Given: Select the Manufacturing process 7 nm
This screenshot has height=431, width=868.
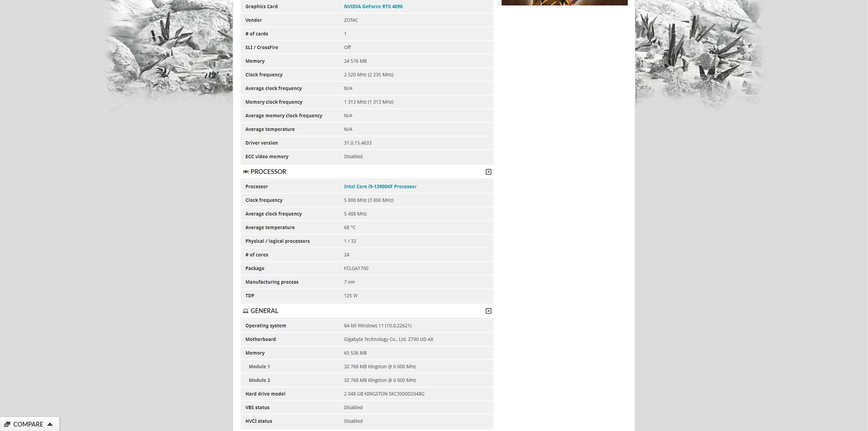Looking at the screenshot, I should pos(349,282).
